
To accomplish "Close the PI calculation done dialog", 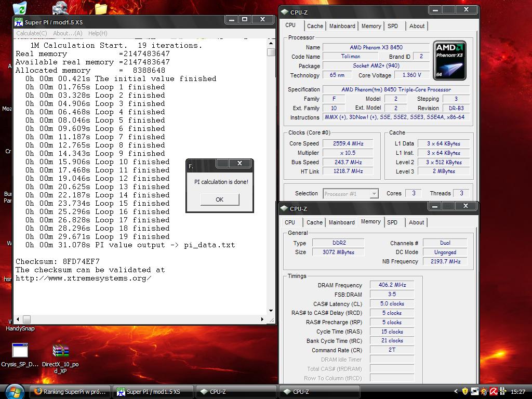I will click(240, 163).
